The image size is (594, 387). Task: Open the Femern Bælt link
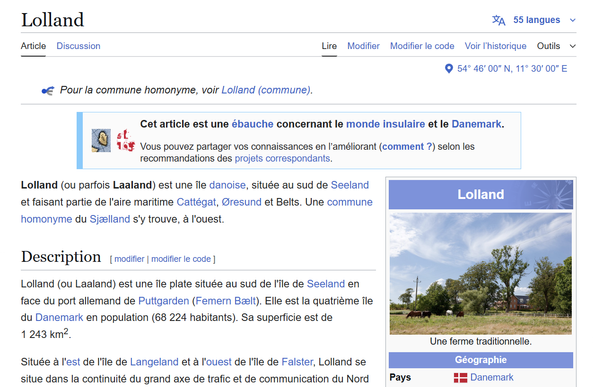tap(226, 301)
